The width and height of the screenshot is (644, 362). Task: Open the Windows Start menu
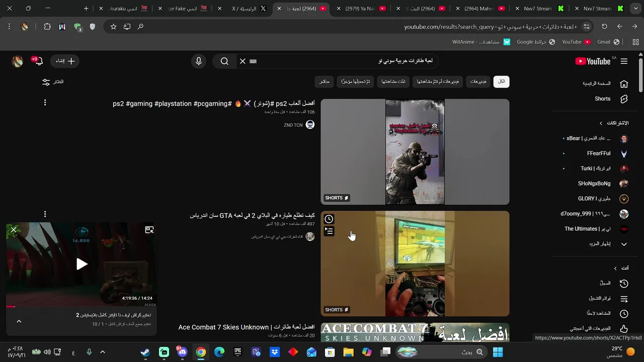tap(498, 352)
